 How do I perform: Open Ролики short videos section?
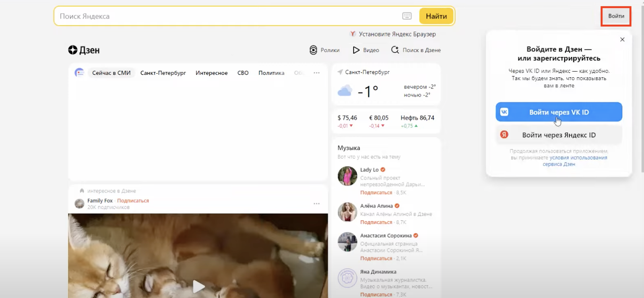(x=324, y=50)
